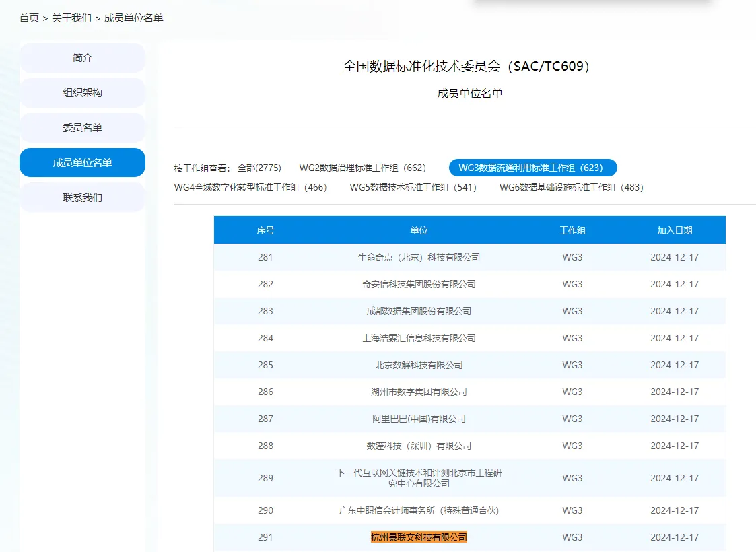Click 奇安信科技集团股份有限公司 in the table
Screen dimensions: 756x552
tap(419, 284)
